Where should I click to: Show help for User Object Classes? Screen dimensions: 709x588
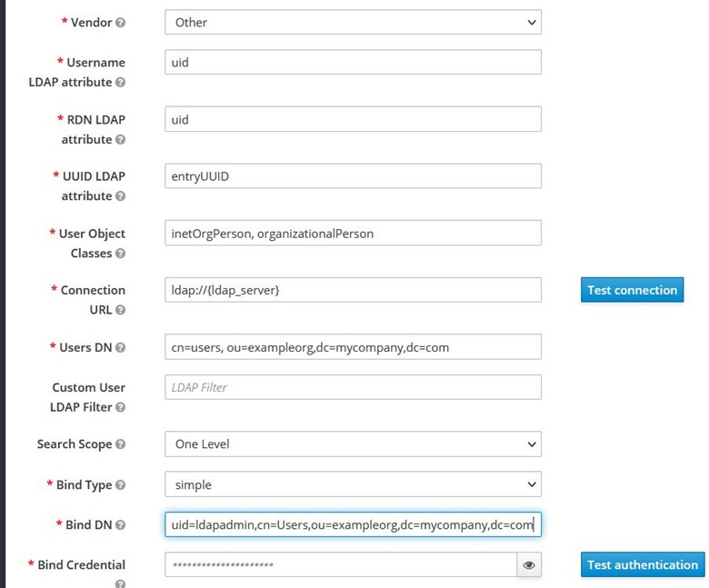pos(120,253)
